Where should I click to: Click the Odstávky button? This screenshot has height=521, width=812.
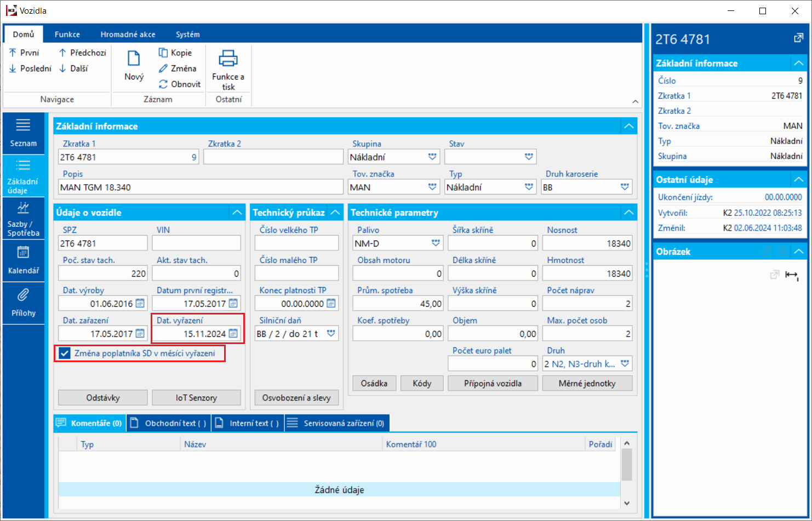[103, 398]
